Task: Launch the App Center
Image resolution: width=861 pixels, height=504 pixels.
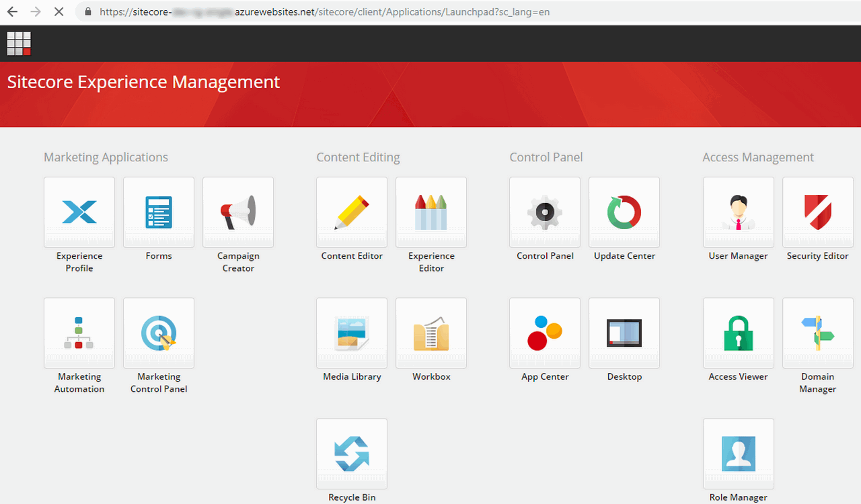Action: (545, 333)
